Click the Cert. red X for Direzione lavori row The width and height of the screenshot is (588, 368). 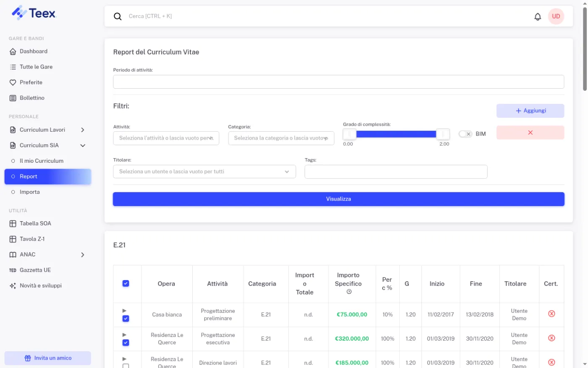click(551, 363)
